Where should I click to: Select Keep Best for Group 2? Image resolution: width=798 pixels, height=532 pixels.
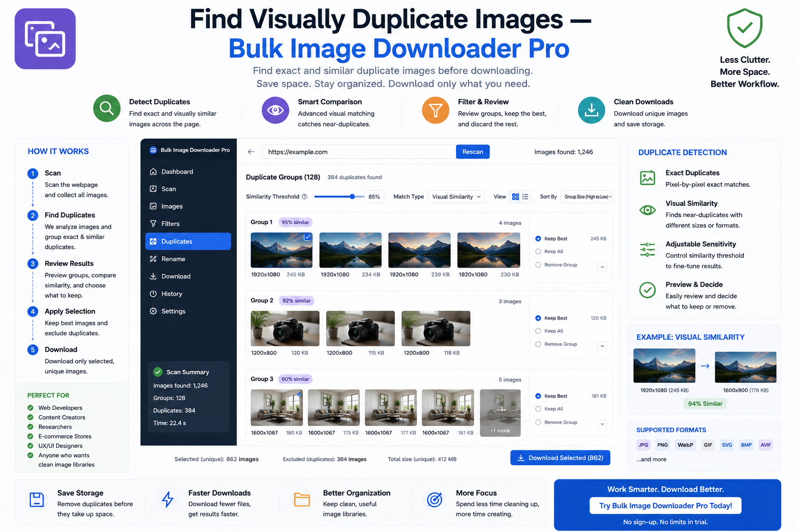(538, 318)
